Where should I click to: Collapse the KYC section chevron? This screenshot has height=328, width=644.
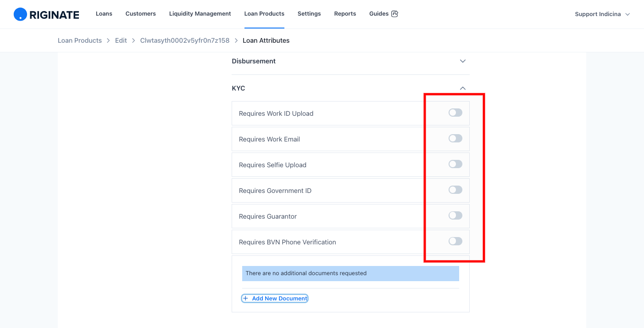(x=463, y=88)
